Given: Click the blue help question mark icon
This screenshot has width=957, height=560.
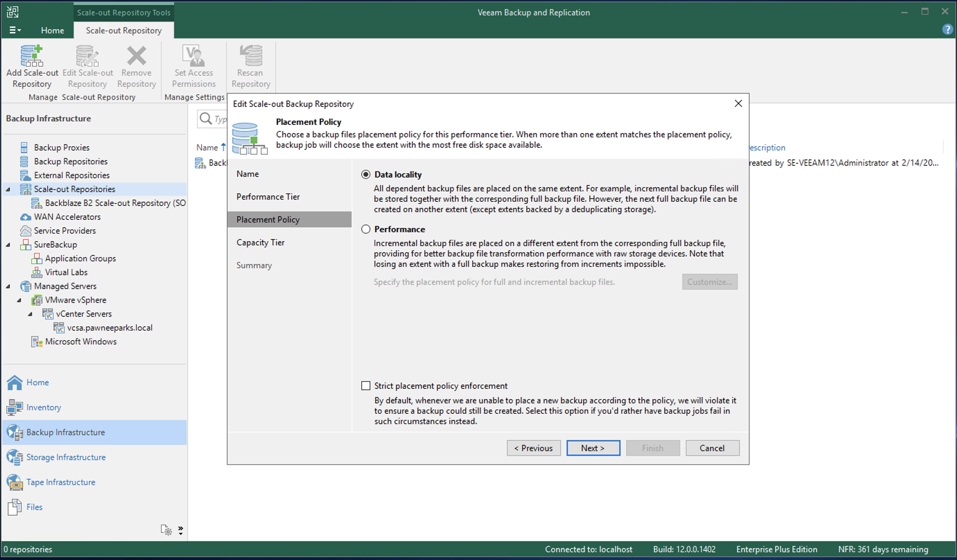Looking at the screenshot, I should [x=947, y=29].
